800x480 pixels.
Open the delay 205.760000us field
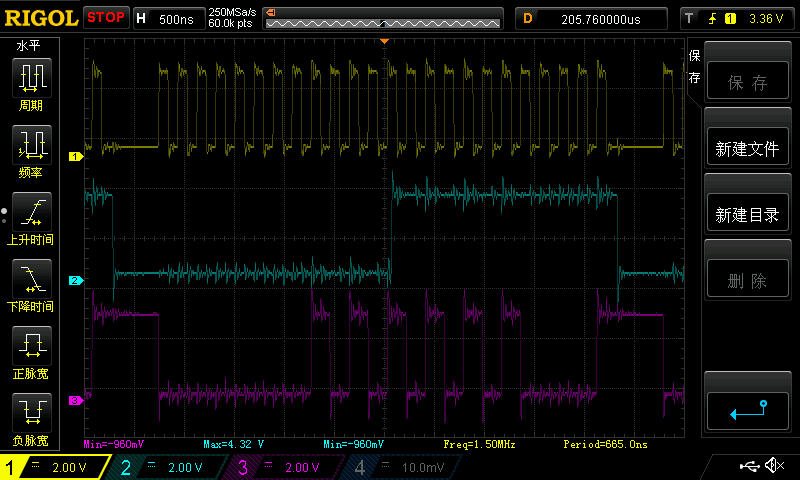(x=591, y=19)
